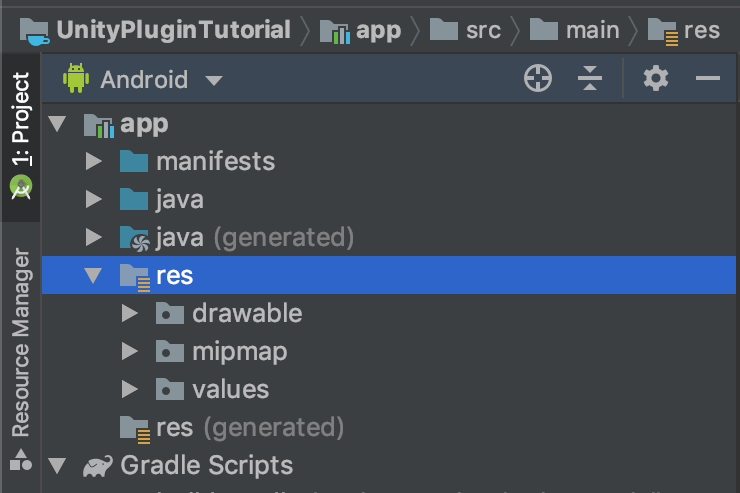Collapse the Gradle Scripts node
Image resolution: width=740 pixels, height=493 pixels.
pos(57,466)
